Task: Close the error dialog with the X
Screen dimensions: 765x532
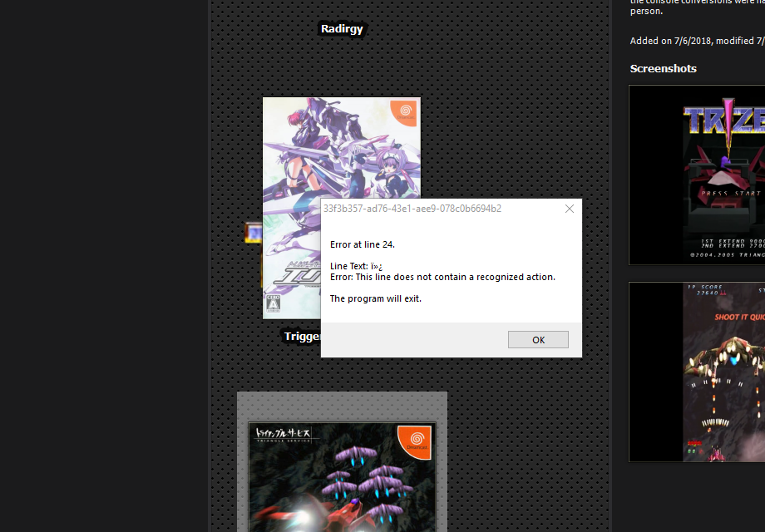Action: [x=570, y=209]
